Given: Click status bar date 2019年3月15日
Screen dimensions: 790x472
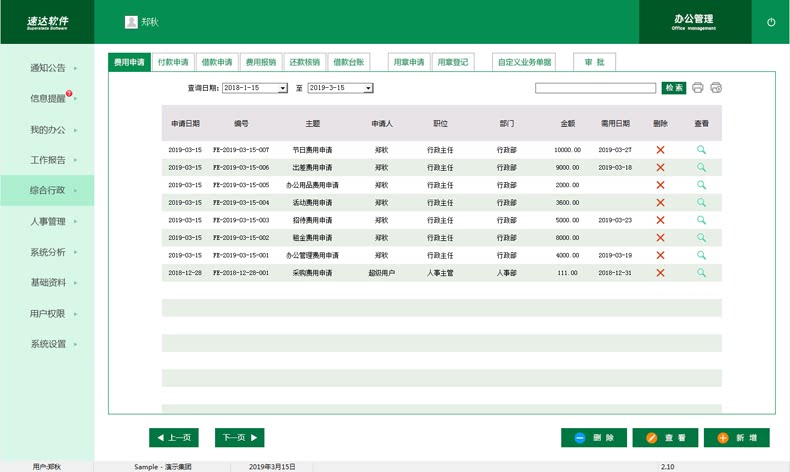Looking at the screenshot, I should pyautogui.click(x=272, y=467).
